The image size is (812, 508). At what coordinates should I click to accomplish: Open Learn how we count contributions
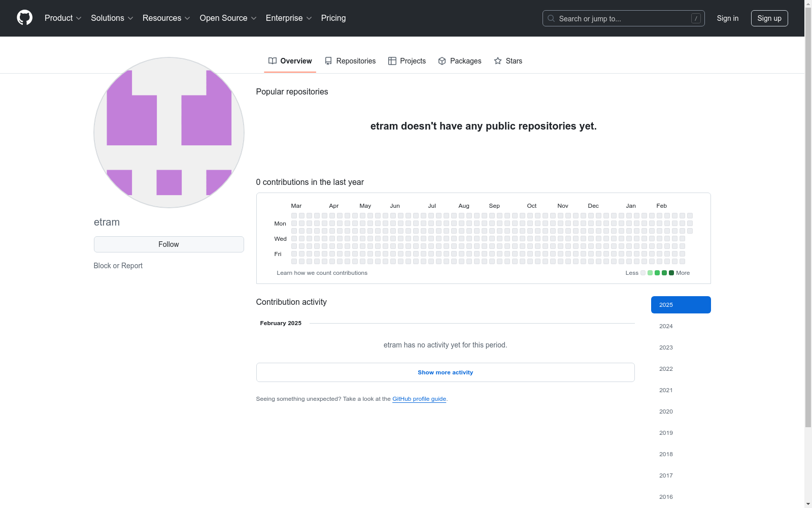tap(322, 273)
